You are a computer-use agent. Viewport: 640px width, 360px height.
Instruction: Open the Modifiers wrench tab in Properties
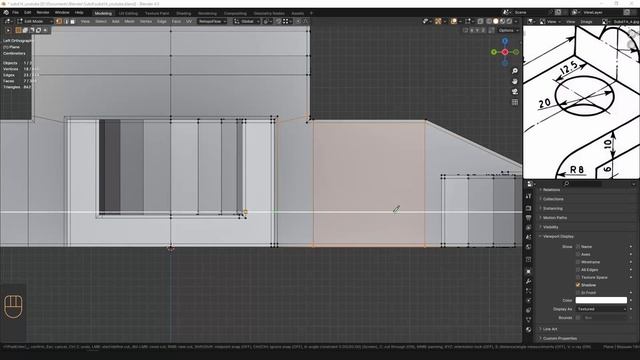(x=529, y=281)
